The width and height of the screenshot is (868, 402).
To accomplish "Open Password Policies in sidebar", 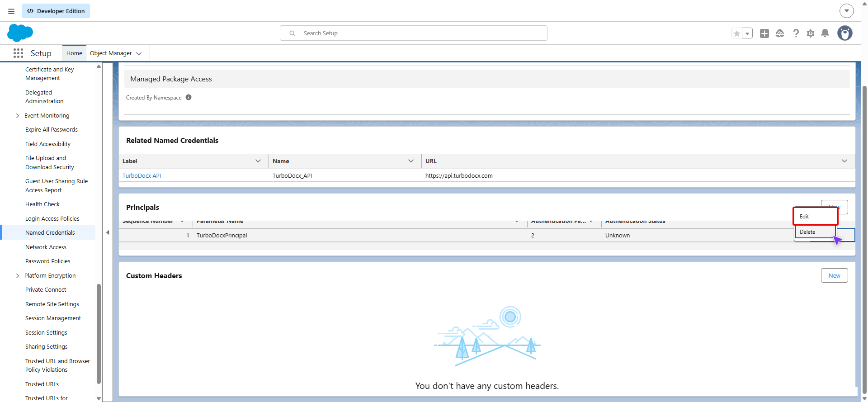I will [x=48, y=261].
